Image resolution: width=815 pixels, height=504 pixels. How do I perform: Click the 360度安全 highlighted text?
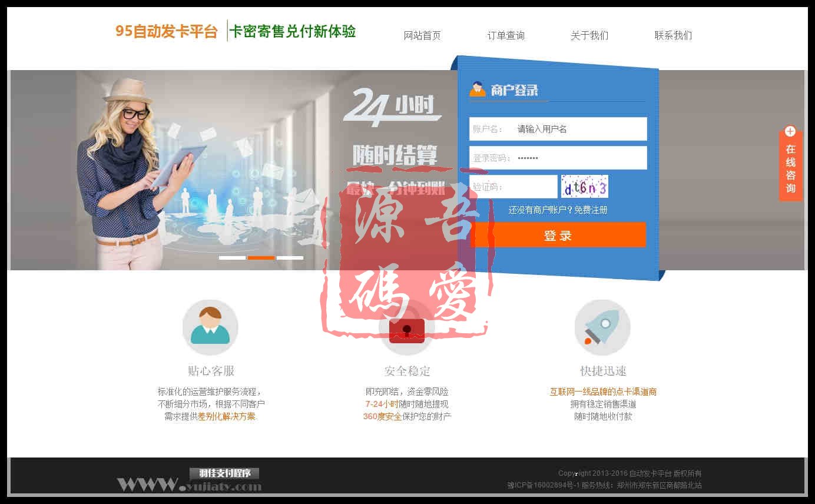[x=382, y=416]
